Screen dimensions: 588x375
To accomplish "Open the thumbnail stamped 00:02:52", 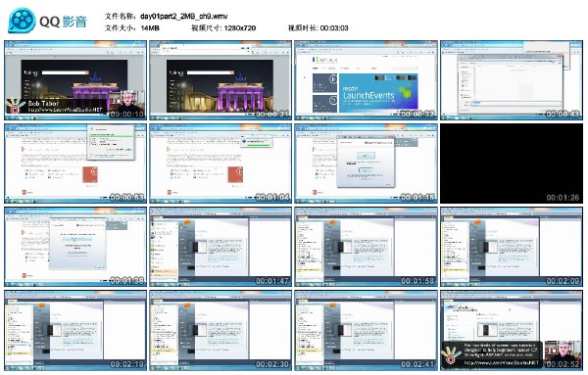I will (512, 330).
